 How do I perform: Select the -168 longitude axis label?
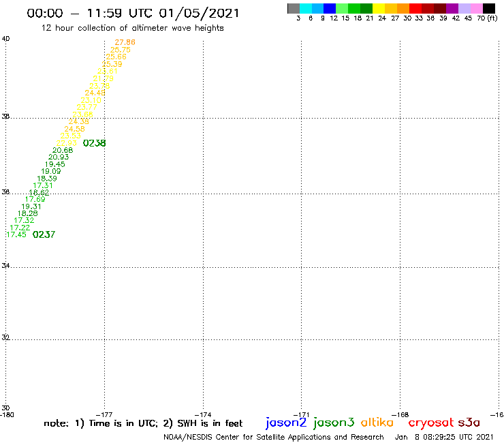[x=400, y=414]
